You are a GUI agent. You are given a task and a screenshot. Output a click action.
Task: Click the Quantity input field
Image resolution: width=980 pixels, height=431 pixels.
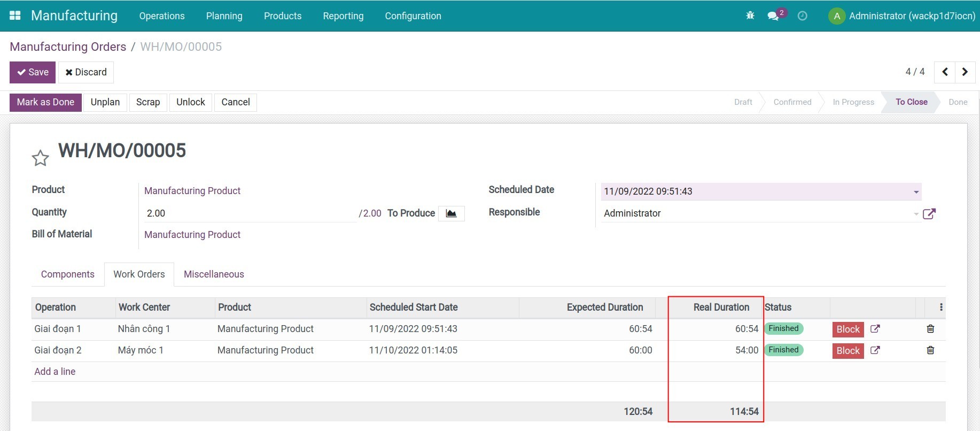(x=248, y=213)
